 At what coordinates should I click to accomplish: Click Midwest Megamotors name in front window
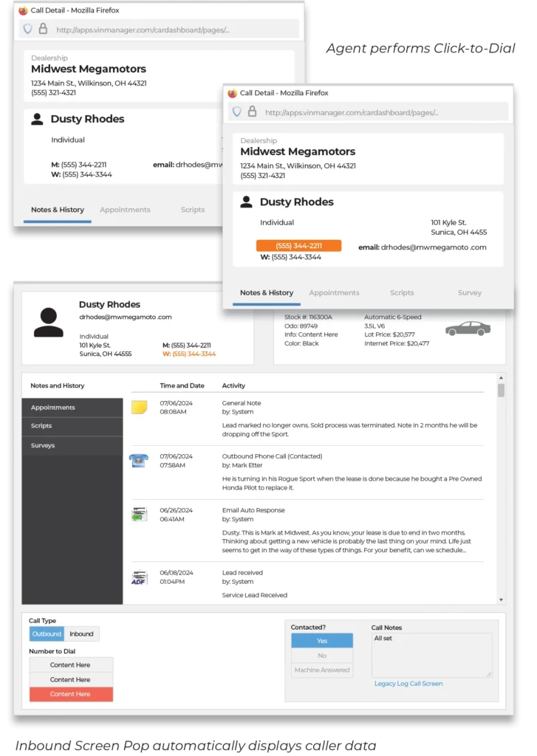298,151
